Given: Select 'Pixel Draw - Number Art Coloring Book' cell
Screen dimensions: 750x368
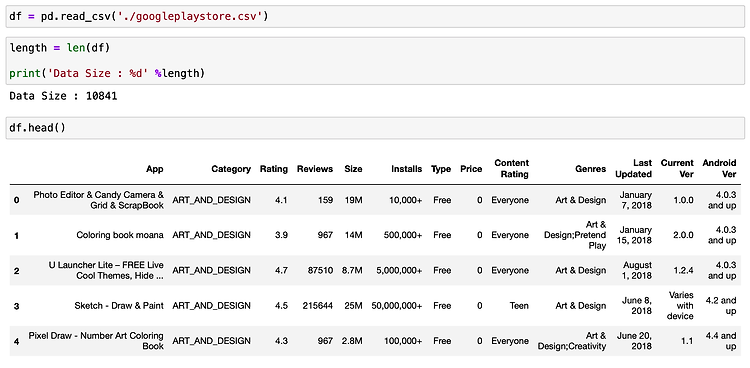Looking at the screenshot, I should (x=96, y=341).
